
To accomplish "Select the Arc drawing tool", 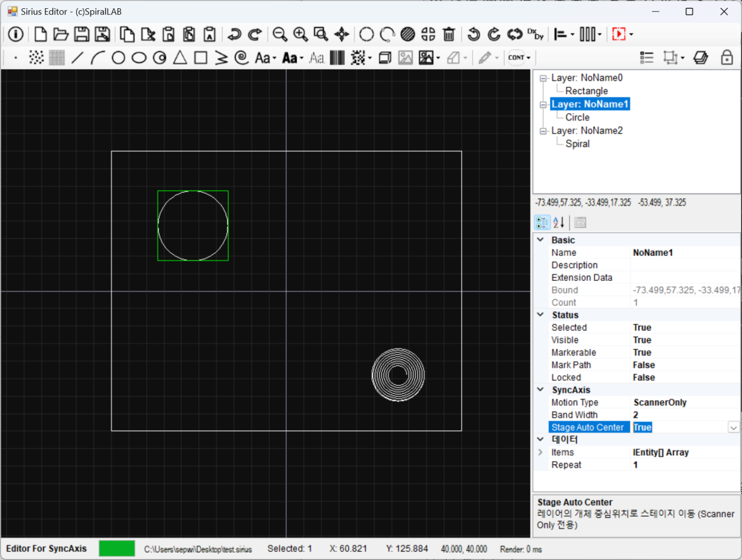I will [x=98, y=58].
